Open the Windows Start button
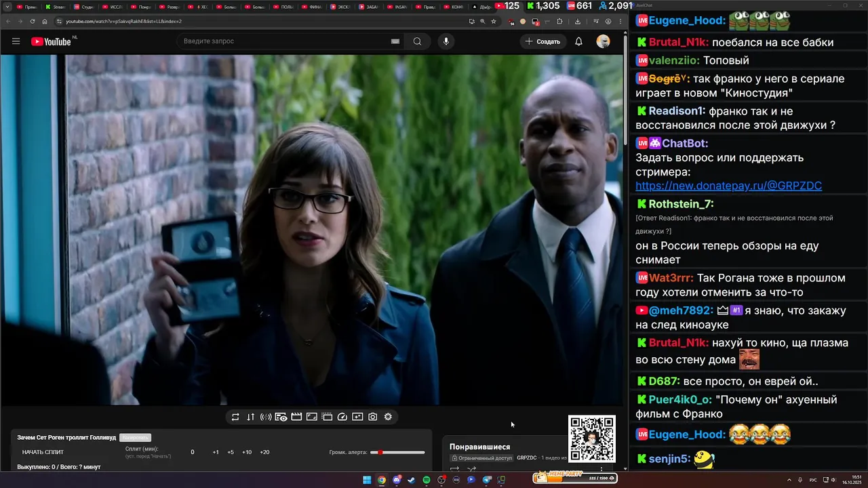 (x=367, y=480)
